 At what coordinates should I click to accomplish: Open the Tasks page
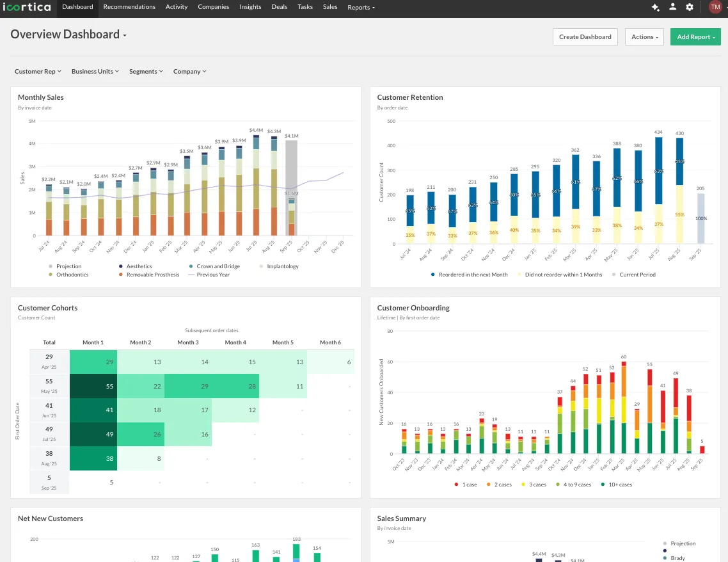(305, 7)
